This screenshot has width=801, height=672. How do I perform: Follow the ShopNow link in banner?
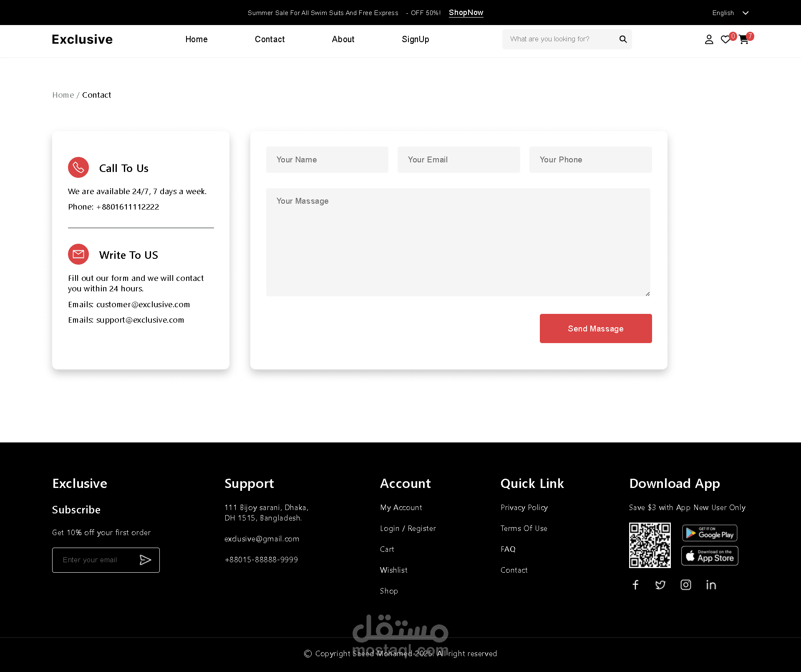coord(466,13)
